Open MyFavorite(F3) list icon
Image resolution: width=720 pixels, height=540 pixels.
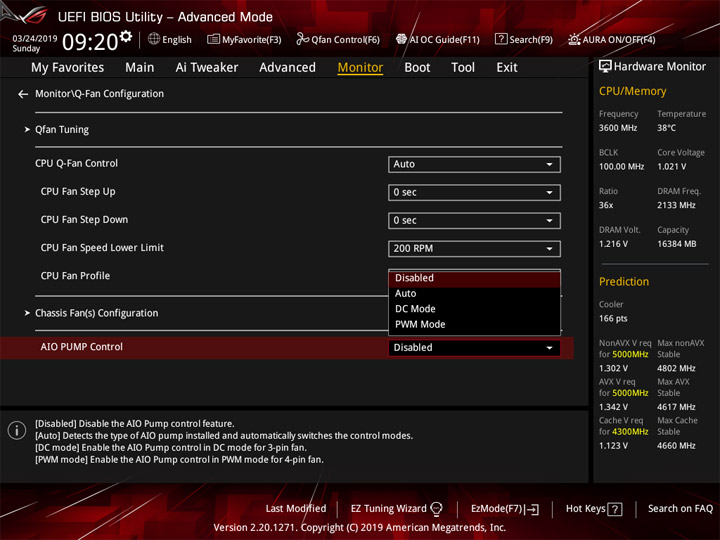click(213, 39)
